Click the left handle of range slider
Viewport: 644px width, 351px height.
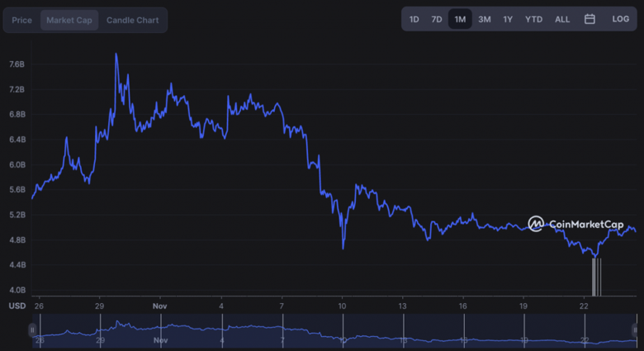pos(33,330)
